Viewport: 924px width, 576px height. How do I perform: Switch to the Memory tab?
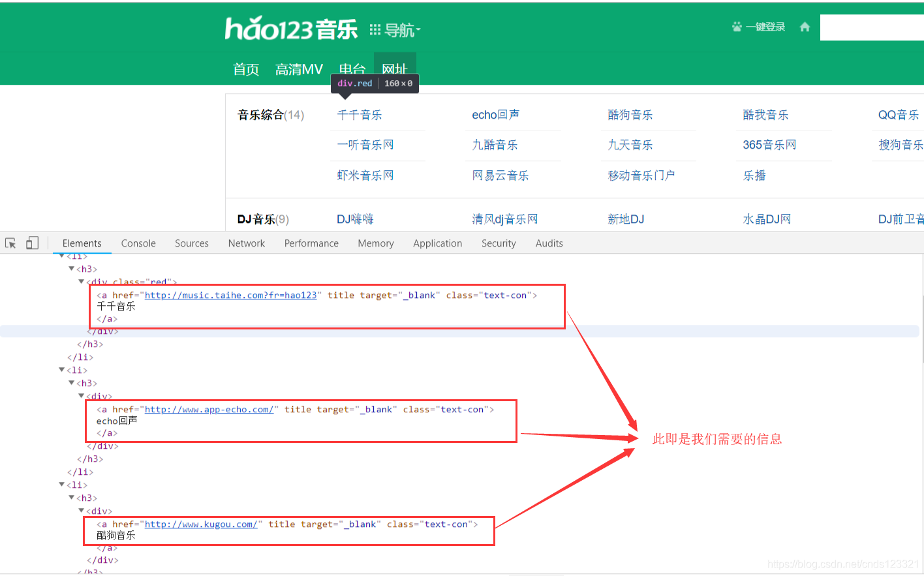pyautogui.click(x=376, y=243)
